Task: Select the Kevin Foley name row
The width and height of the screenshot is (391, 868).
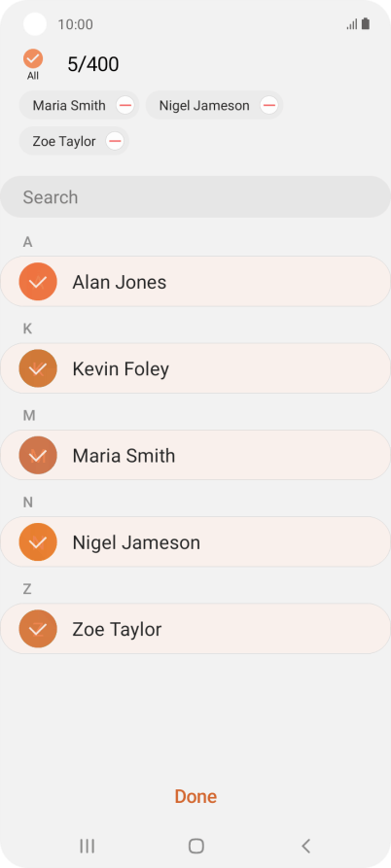Action: (195, 368)
